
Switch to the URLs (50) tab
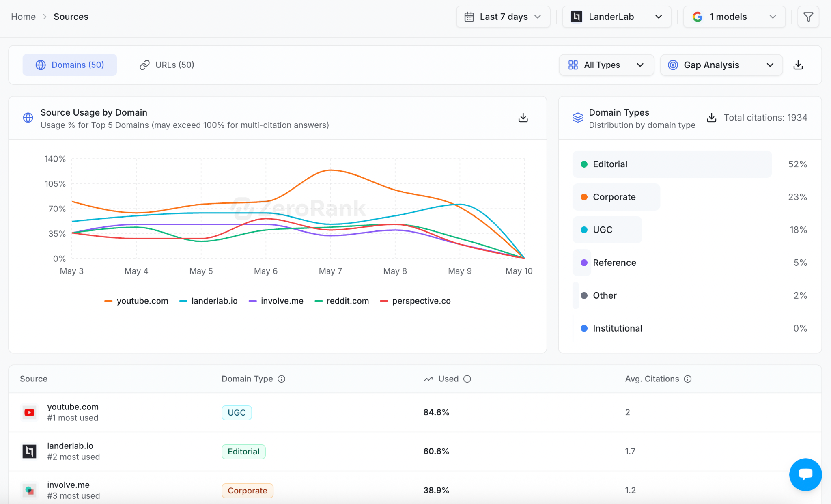point(167,65)
